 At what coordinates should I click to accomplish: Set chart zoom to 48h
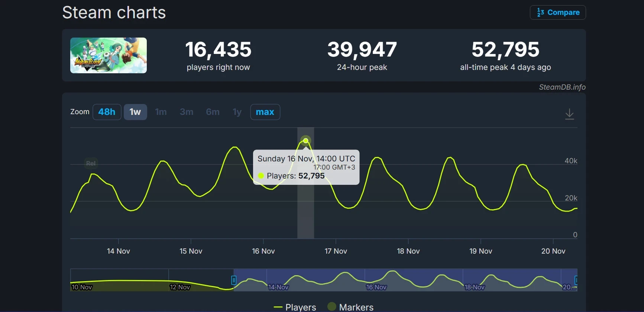click(107, 112)
